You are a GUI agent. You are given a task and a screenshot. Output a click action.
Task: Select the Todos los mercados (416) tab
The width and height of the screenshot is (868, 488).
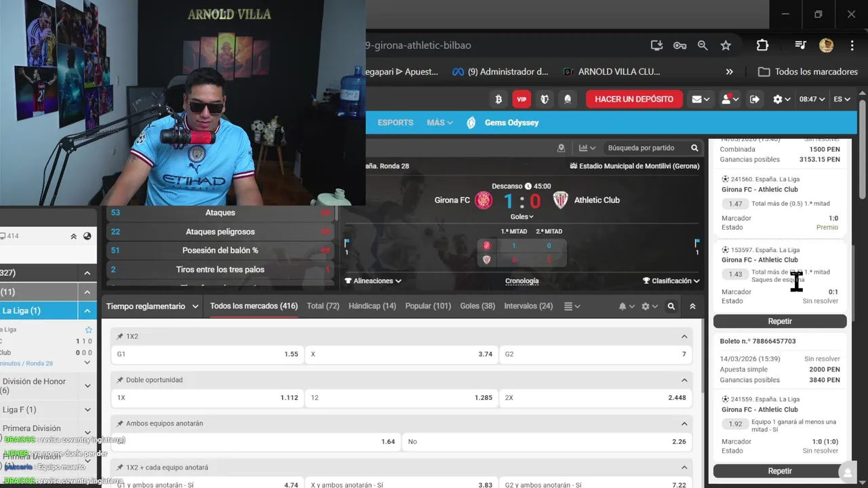point(254,306)
